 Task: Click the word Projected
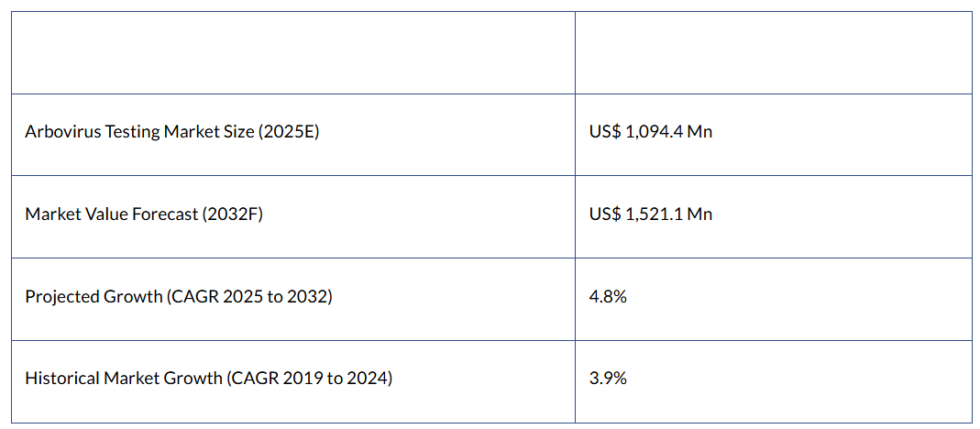pos(61,297)
